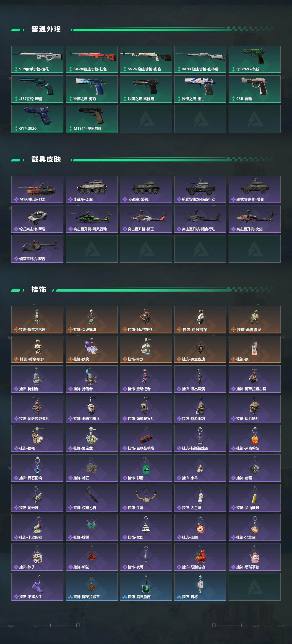292x644 pixels.
Task: Select the 挂饰-赤霄游龙 charm
Action: point(255,320)
